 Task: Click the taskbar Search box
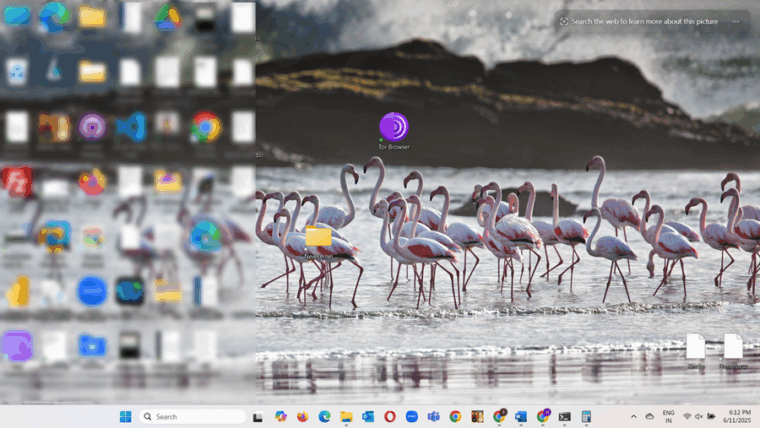point(192,416)
